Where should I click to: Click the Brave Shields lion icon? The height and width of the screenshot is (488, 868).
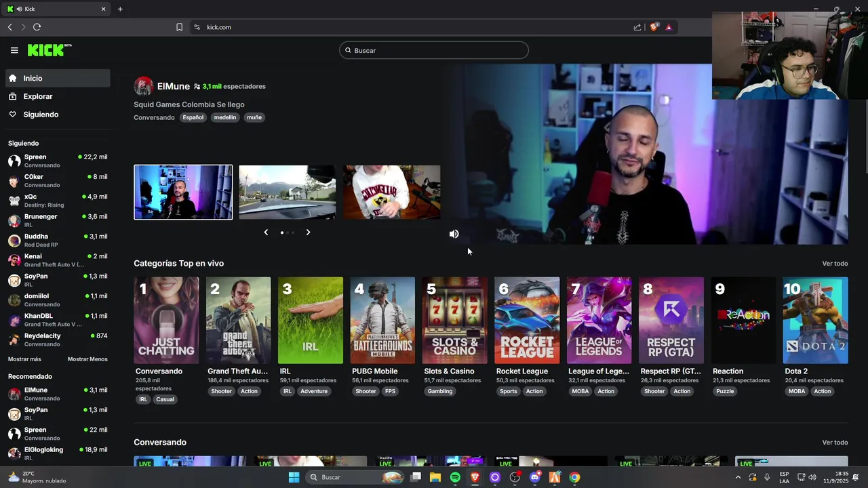coord(654,27)
